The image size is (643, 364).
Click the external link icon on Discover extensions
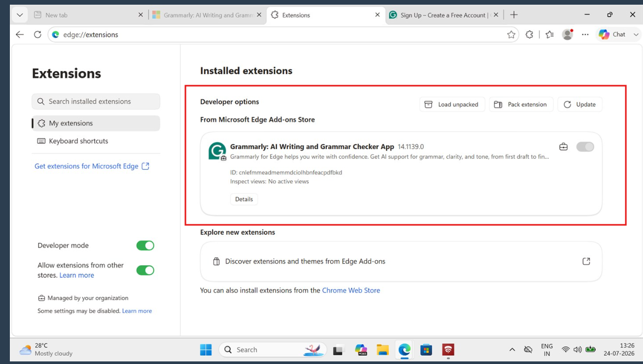coord(586,261)
